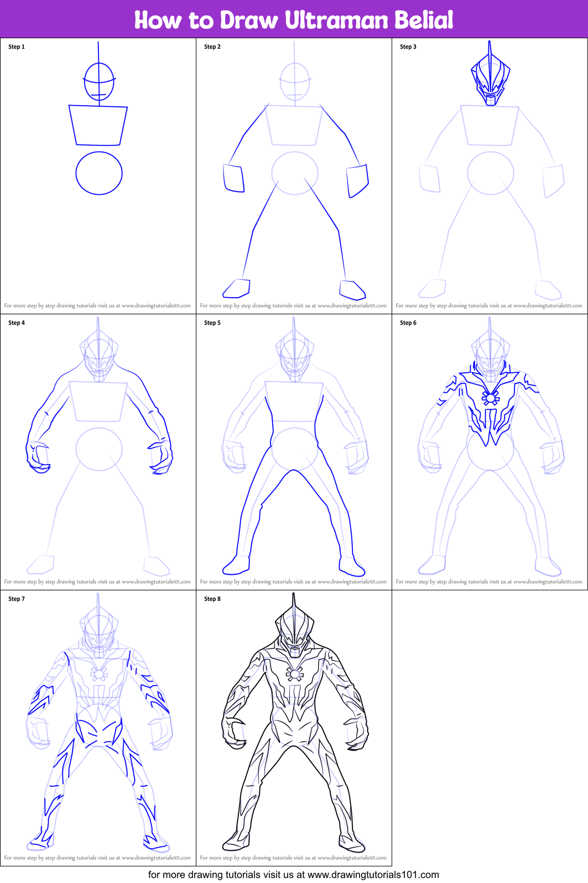
Task: Click the 'Step 5' label
Action: click(x=212, y=323)
